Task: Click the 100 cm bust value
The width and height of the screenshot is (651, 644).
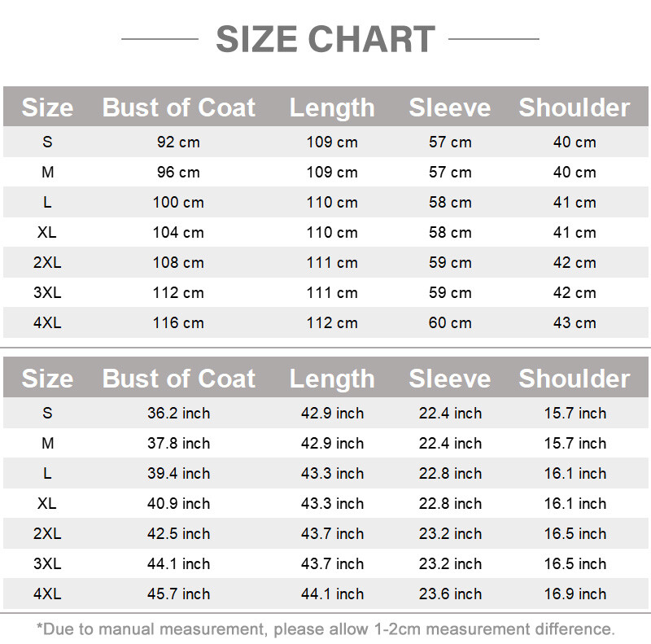Action: [x=178, y=203]
